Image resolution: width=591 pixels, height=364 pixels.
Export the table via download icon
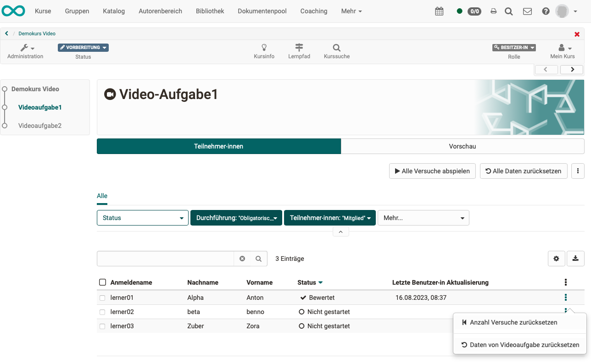(x=575, y=259)
